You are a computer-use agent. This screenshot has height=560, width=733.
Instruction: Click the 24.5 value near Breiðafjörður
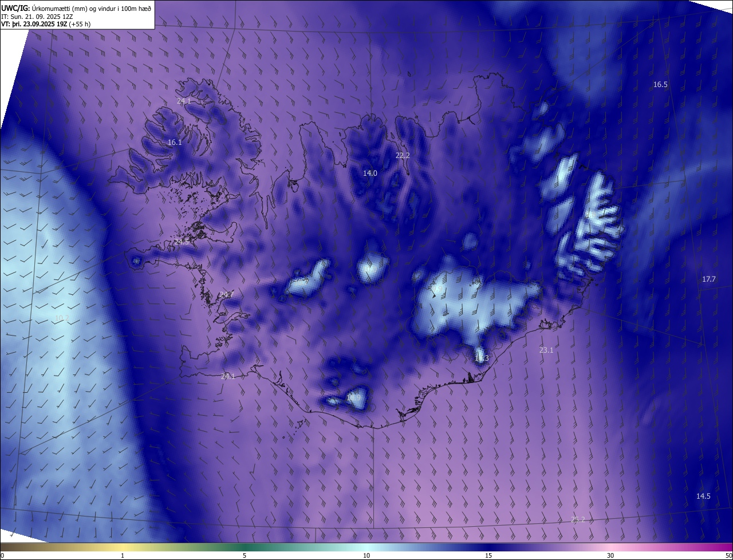[182, 243]
